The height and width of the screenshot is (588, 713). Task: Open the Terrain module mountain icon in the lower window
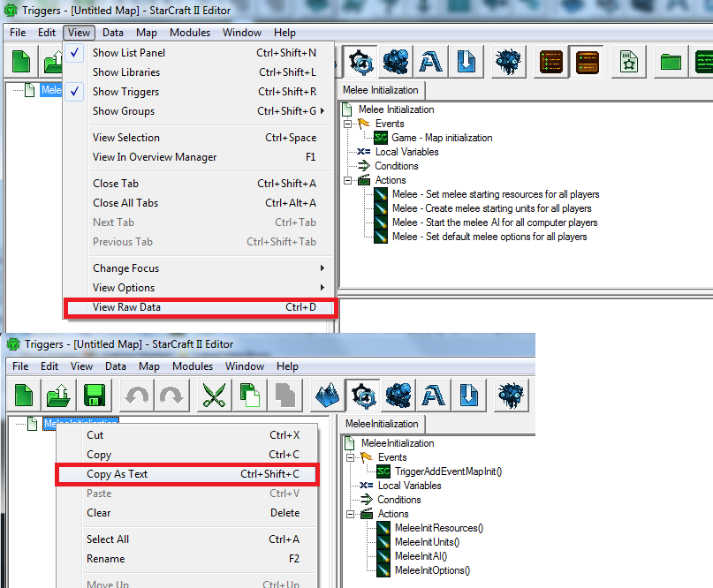tap(327, 395)
